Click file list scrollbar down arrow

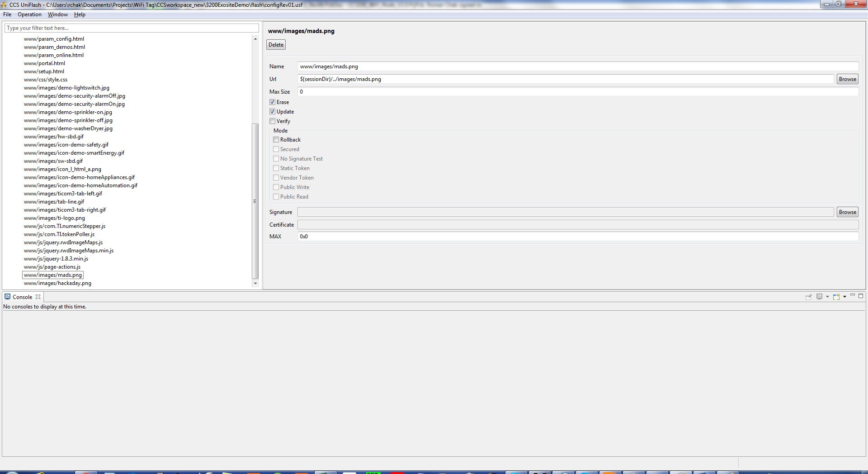coord(255,283)
